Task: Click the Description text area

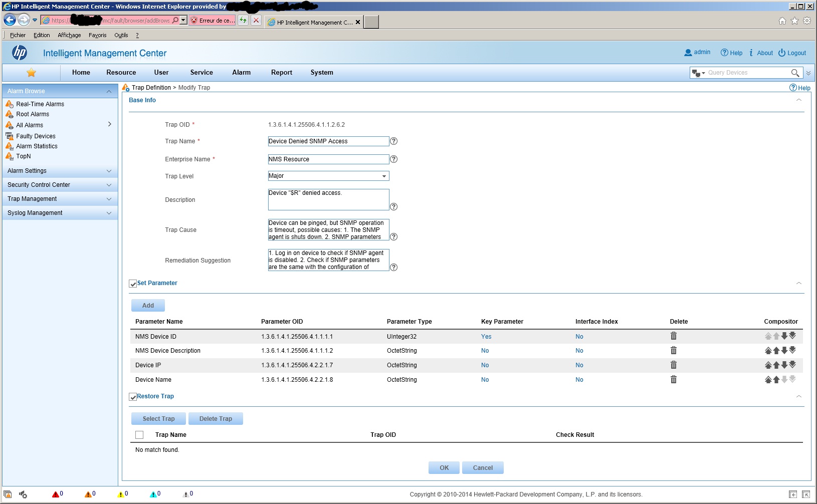Action: 328,199
